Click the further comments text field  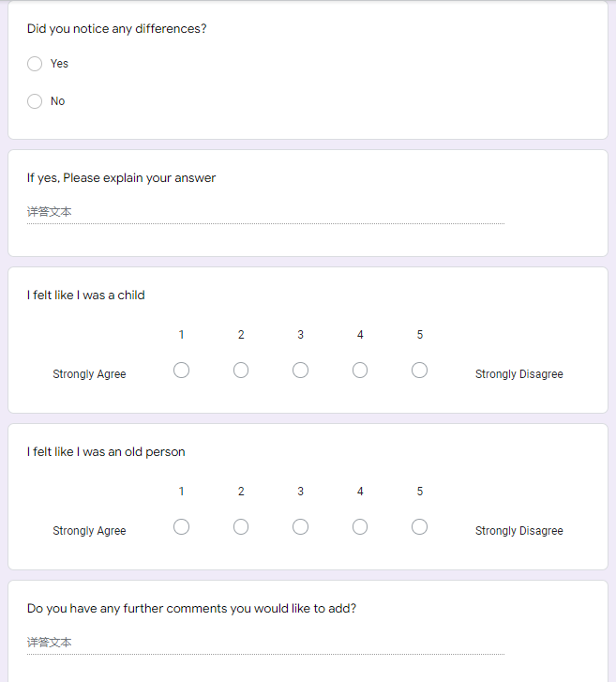click(265, 643)
